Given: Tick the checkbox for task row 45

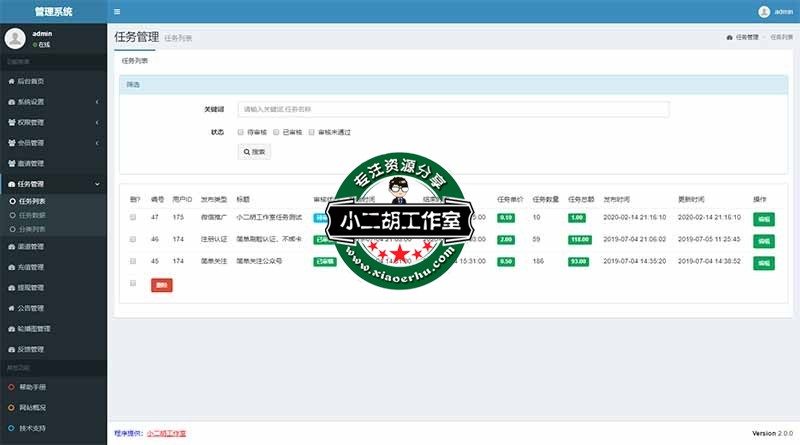Looking at the screenshot, I should (133, 261).
